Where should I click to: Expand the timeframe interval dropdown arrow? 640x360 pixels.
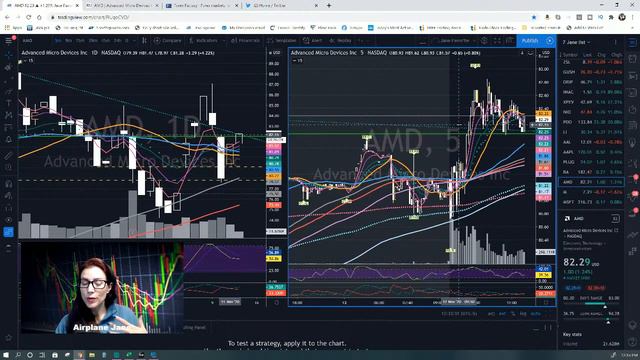[133, 40]
